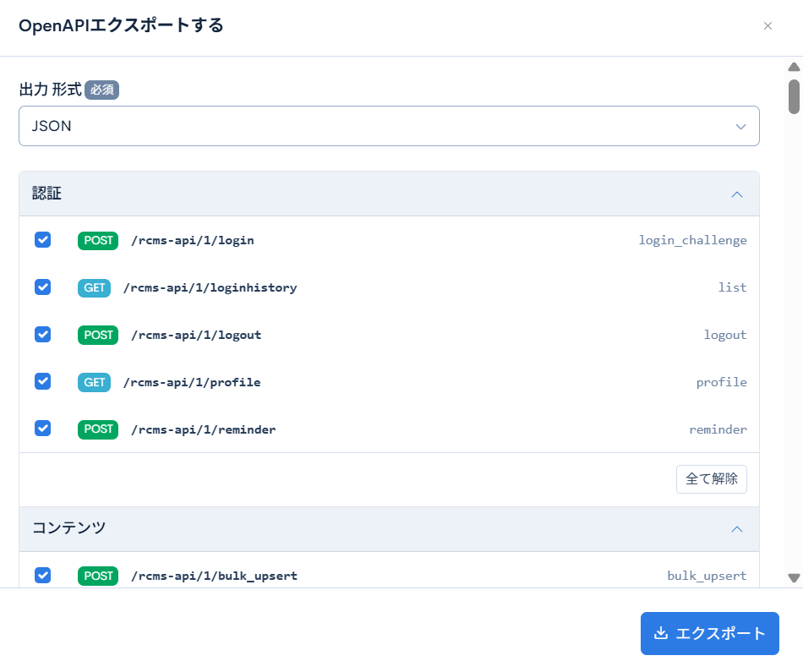Disable the /rcms-api/1/loginhistory endpoint checkbox
The image size is (803, 672).
pyautogui.click(x=42, y=287)
